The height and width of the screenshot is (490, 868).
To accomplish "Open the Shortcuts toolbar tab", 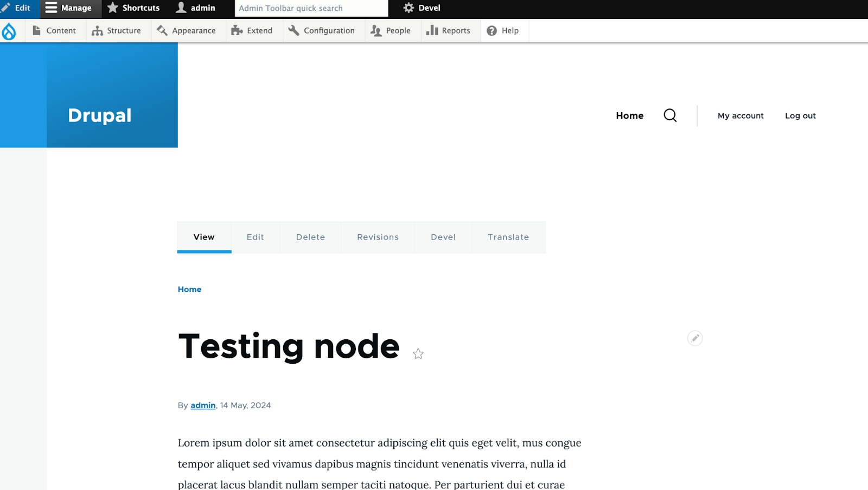I will click(x=134, y=8).
